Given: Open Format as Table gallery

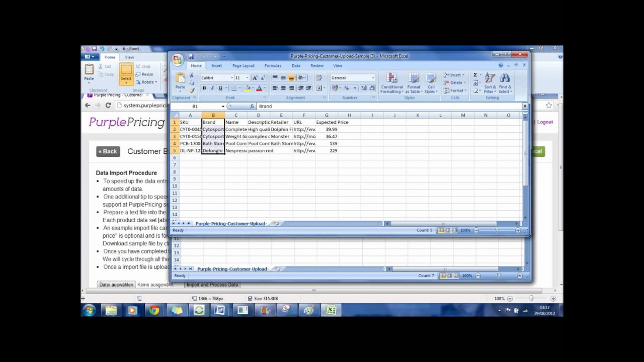Looking at the screenshot, I should (414, 83).
